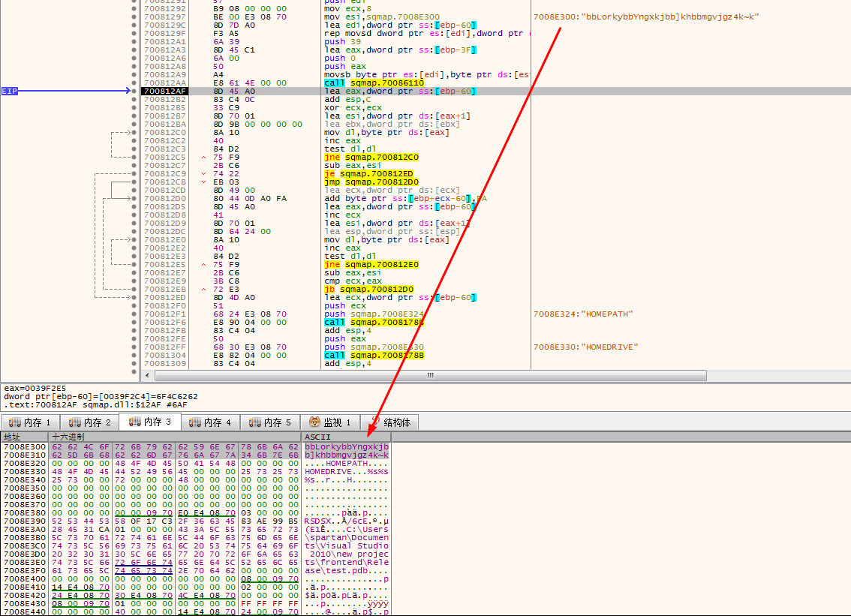Click the .text:700812AF sqmap.dll info line
This screenshot has height=616, width=851.
(x=95, y=405)
